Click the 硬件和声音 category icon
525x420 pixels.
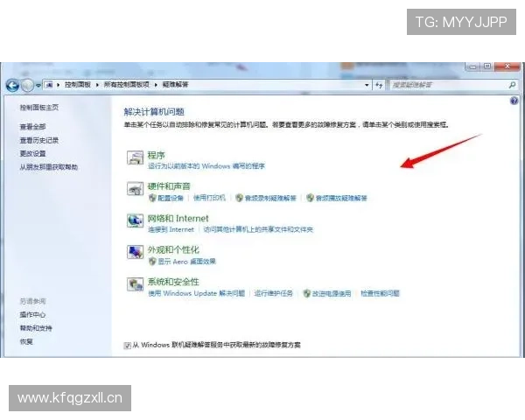point(136,189)
